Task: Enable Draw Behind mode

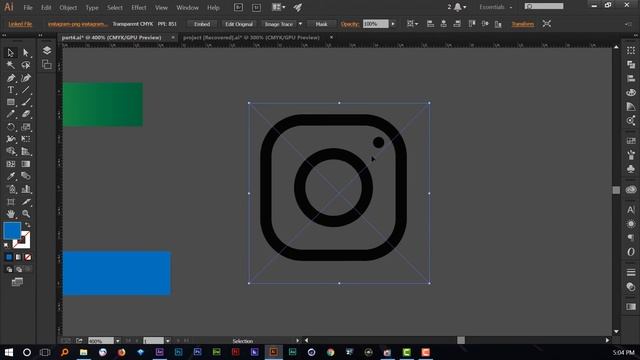Action: pos(18,269)
